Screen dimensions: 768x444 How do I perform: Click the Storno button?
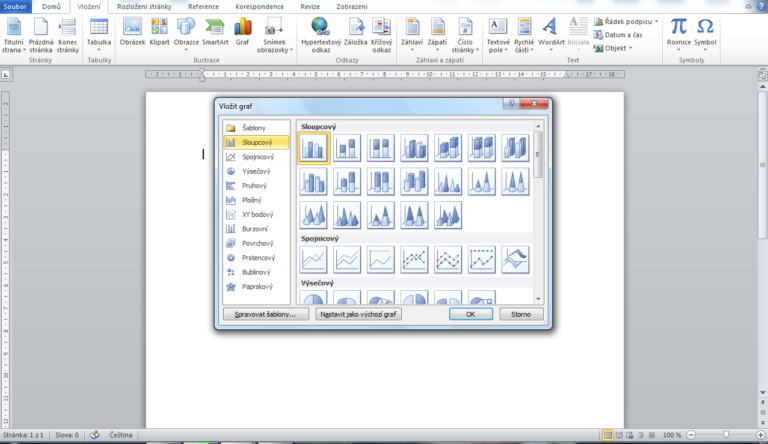tap(520, 314)
